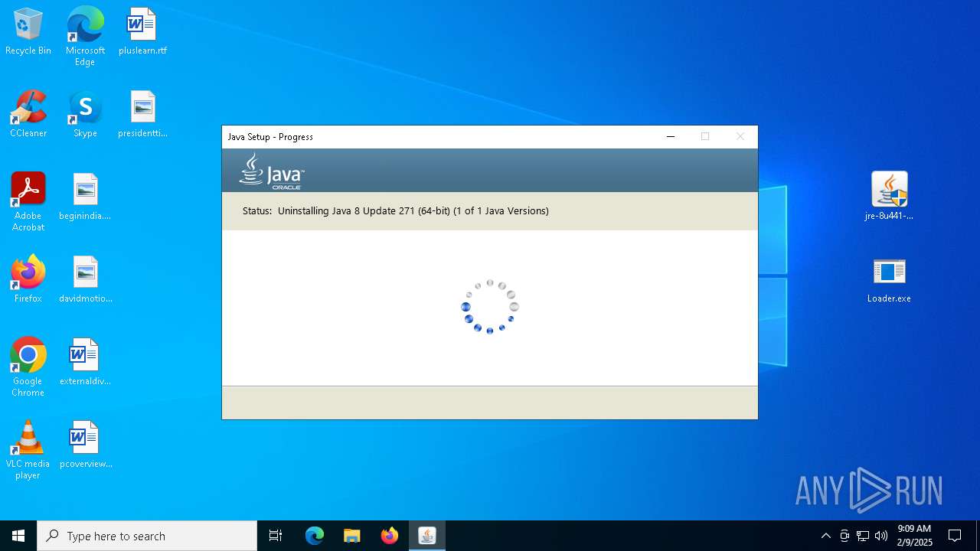The height and width of the screenshot is (551, 980).
Task: Select the Loader.exe desktop icon
Action: (x=889, y=279)
